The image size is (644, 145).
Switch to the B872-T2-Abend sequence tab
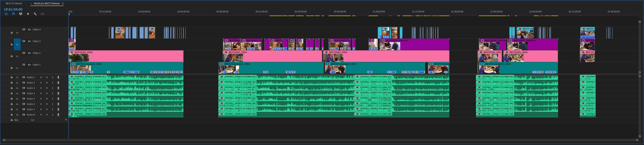[14, 4]
